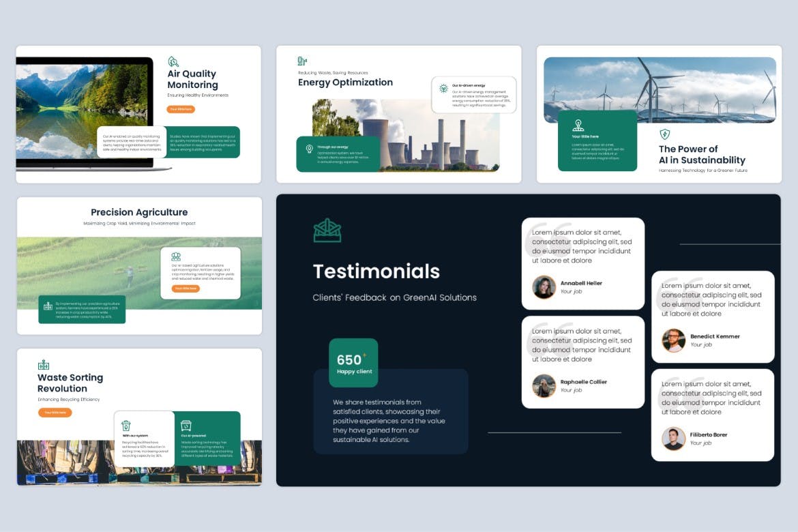The image size is (798, 532).
Task: Click the Energy Optimization header icon
Action: click(302, 61)
